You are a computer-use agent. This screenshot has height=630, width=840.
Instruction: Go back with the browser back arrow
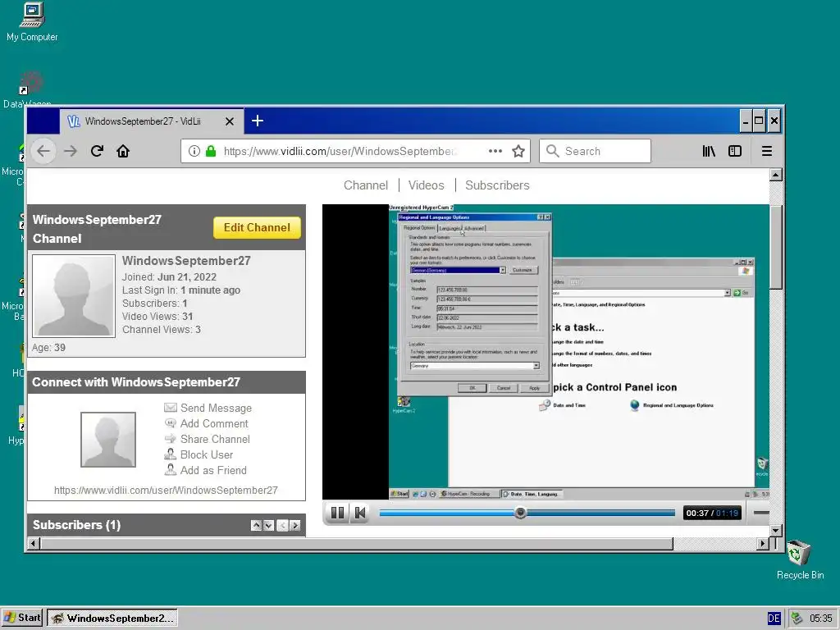click(44, 151)
